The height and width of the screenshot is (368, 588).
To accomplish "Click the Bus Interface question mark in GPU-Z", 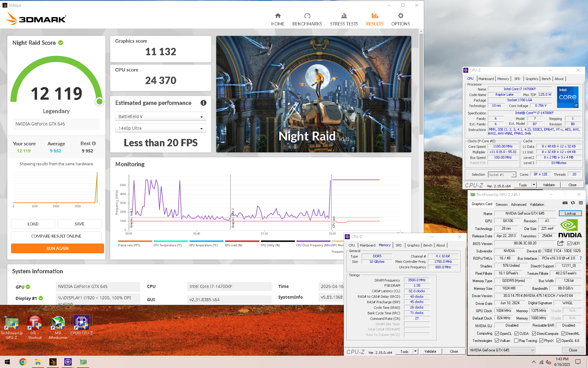I will 581,258.
